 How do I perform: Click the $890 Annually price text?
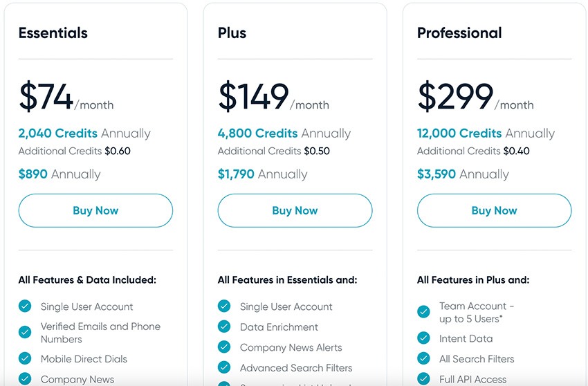(x=59, y=174)
